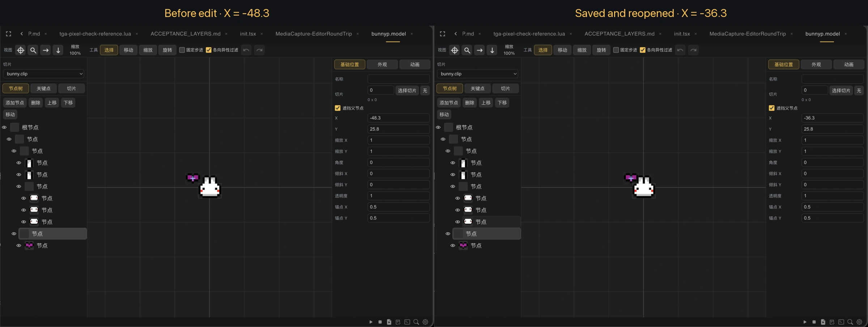This screenshot has height=327, width=868.
Task: Click the 名称 input field in the left window
Action: 399,79
